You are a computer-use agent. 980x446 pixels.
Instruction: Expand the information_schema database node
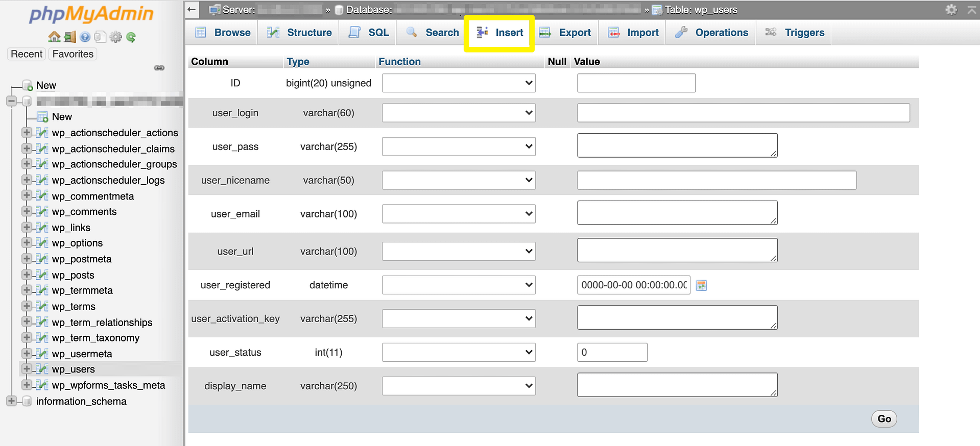[11, 401]
